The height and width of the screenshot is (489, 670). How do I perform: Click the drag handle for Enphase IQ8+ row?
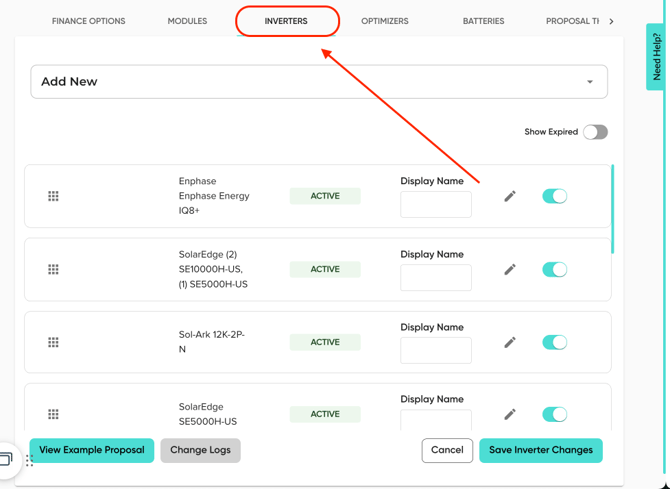(x=54, y=196)
